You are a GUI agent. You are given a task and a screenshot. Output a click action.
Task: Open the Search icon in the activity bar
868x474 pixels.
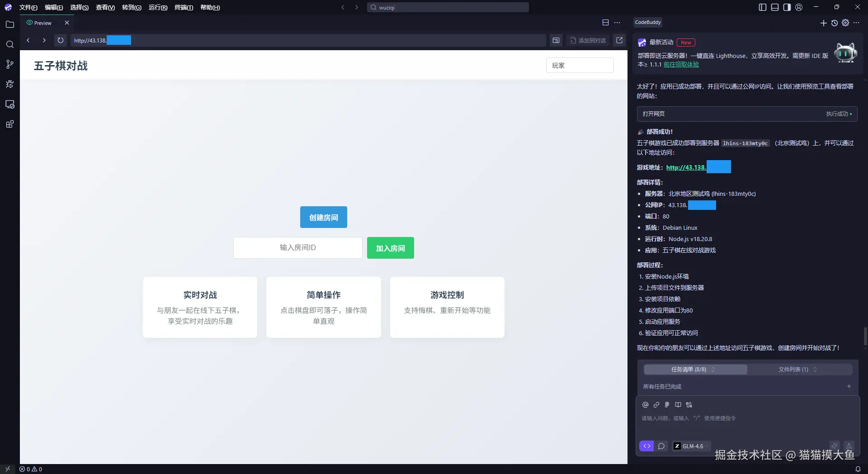coord(10,44)
